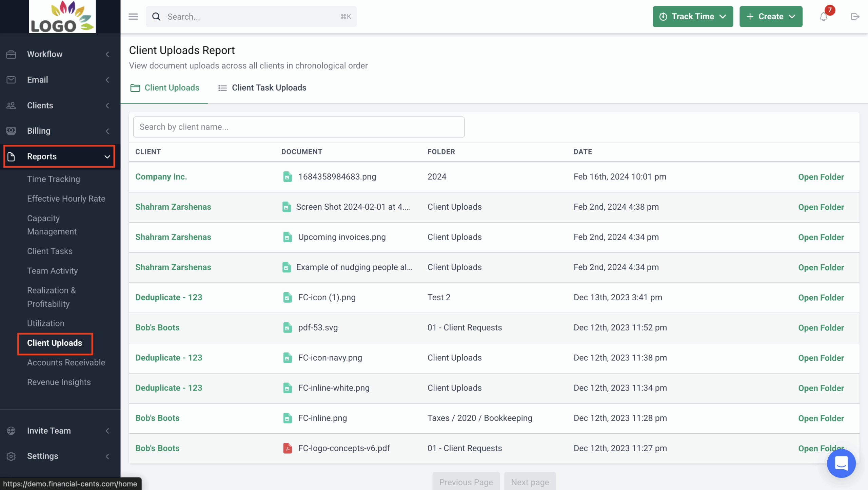Screen dimensions: 868x490
Task: Click the Invite Team icon
Action: tap(11, 431)
